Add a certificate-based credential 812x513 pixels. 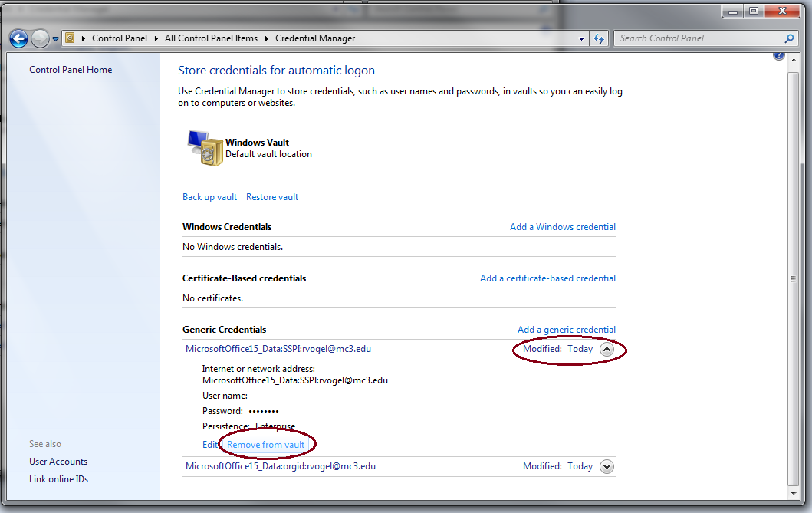click(x=547, y=278)
